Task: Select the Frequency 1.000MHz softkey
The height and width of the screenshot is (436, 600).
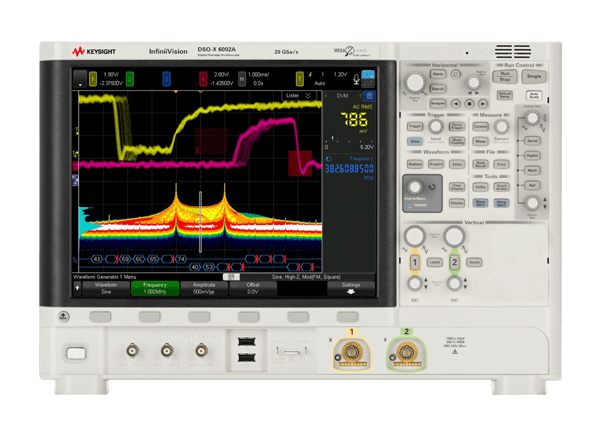Action: tap(155, 288)
